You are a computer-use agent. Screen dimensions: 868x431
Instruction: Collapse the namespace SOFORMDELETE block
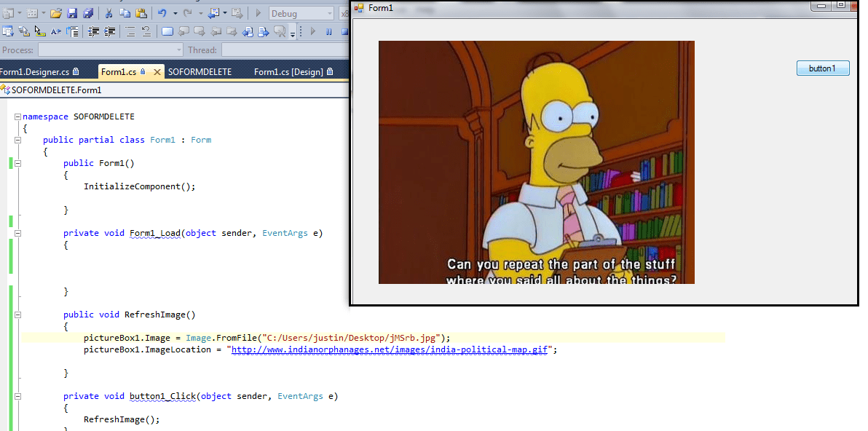[17, 116]
